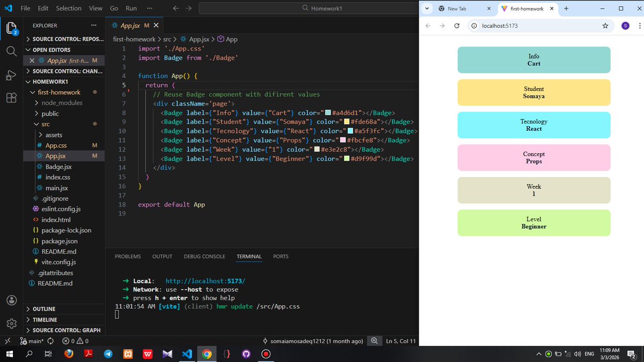Reload the Chrome page
The image size is (644, 362).
[x=457, y=26]
